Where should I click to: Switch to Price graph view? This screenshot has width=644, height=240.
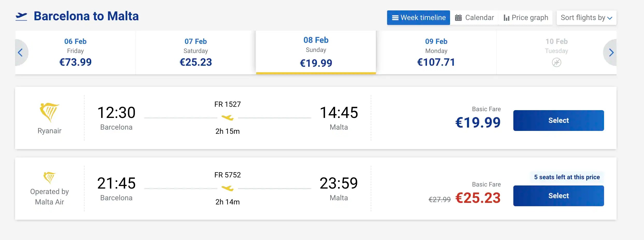pos(526,18)
